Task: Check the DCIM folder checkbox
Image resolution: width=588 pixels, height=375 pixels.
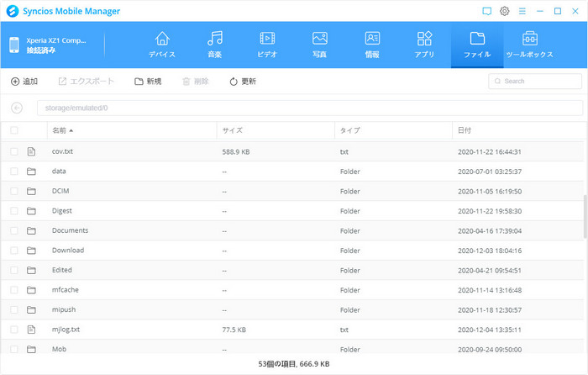Action: pyautogui.click(x=14, y=191)
